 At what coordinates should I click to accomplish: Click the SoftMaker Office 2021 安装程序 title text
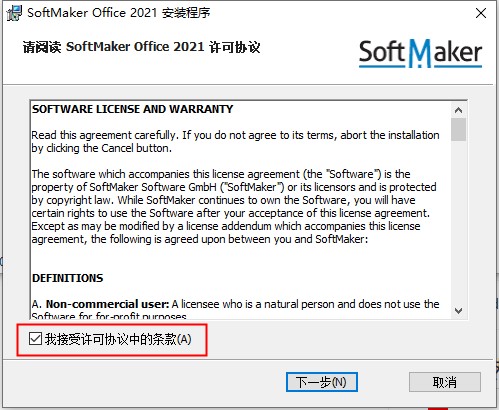(119, 13)
